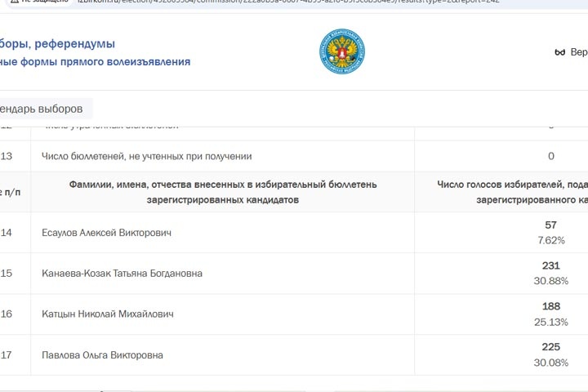Select candidate name 'Есаулов Алексей Викторович'
The width and height of the screenshot is (588, 392).
[x=106, y=233]
